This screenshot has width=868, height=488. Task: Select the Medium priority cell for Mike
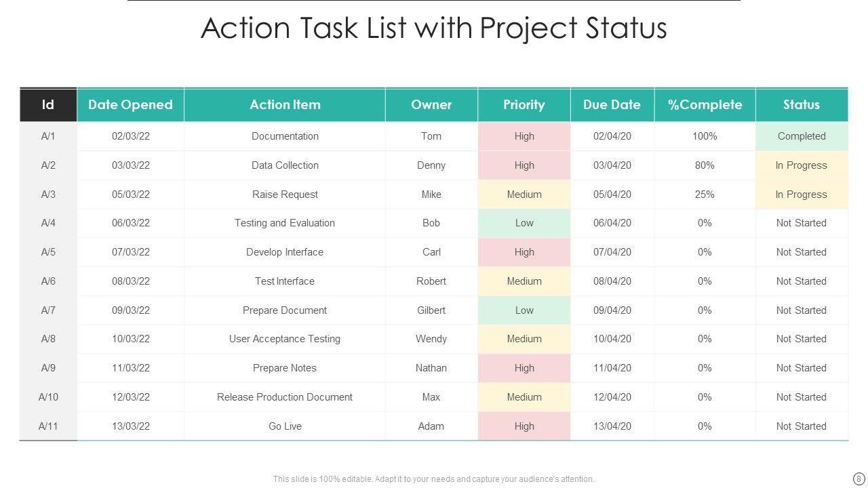(x=524, y=195)
